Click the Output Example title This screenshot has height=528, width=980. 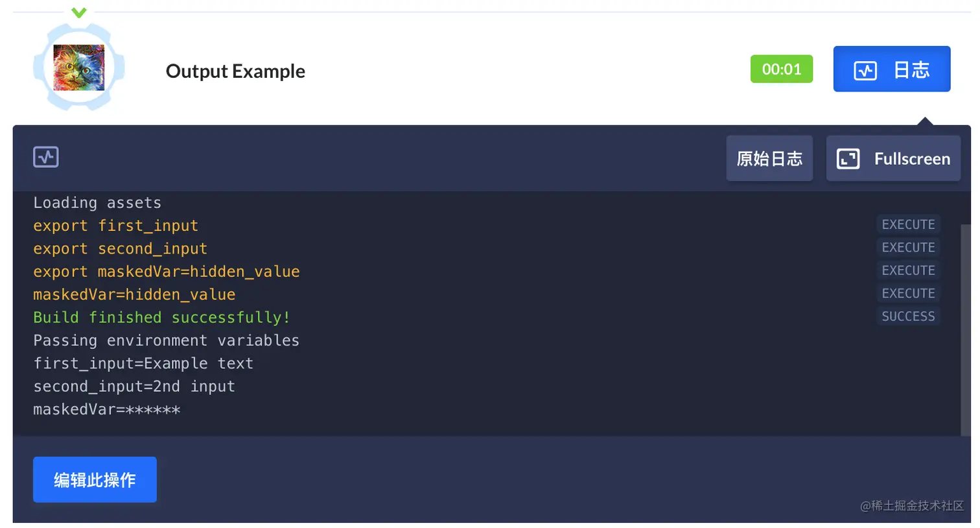235,71
